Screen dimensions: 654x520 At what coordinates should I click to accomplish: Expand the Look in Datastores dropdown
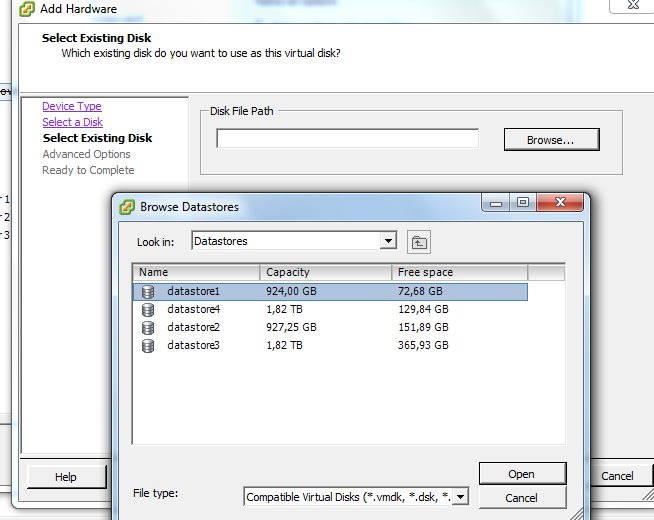[x=388, y=241]
